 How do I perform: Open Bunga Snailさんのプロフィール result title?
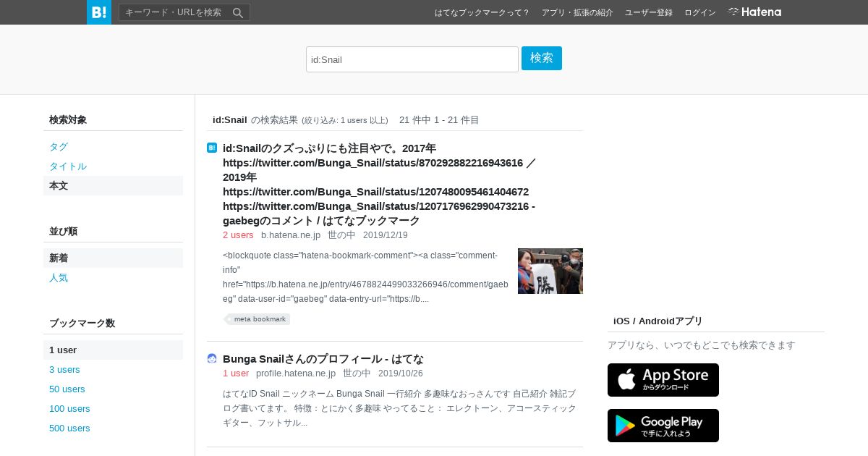(x=323, y=359)
